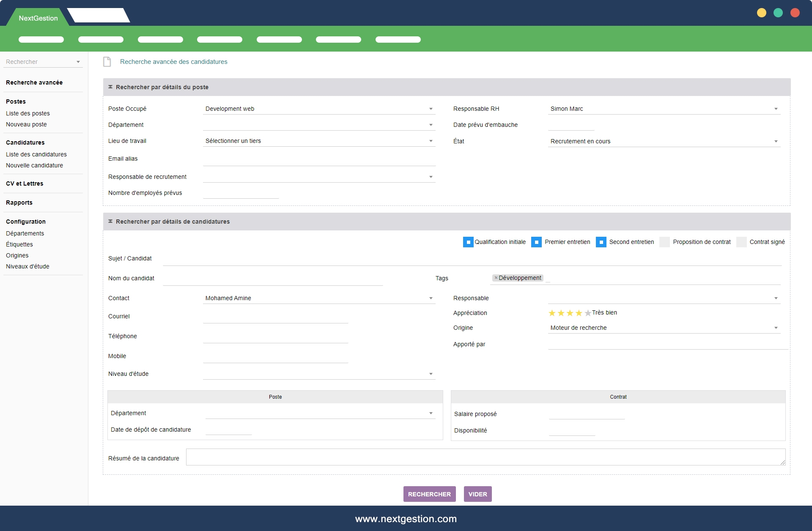Viewport: 812px width, 531px height.
Task: Remove the Développement tag with its x
Action: (x=496, y=278)
